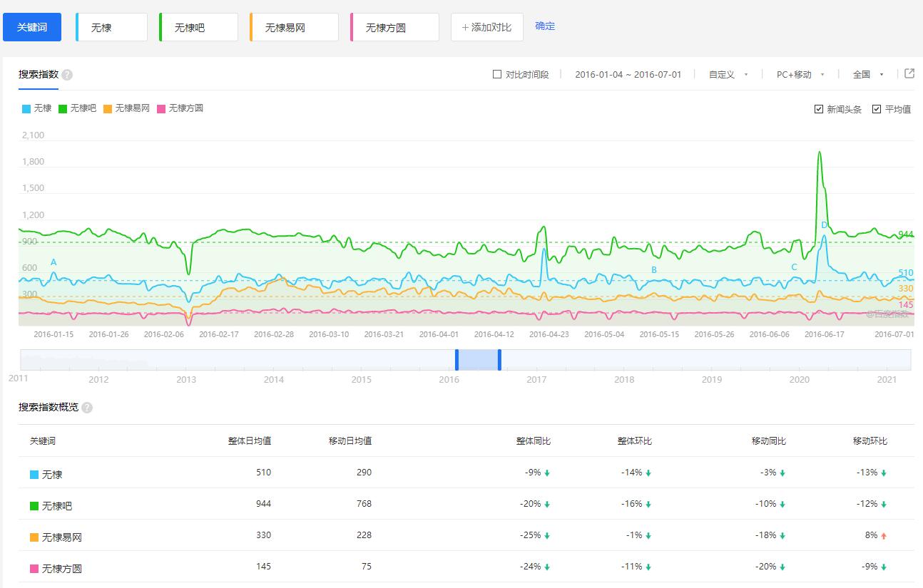The width and height of the screenshot is (923, 588).
Task: Click 添加对比 to add keyword
Action: point(486,27)
